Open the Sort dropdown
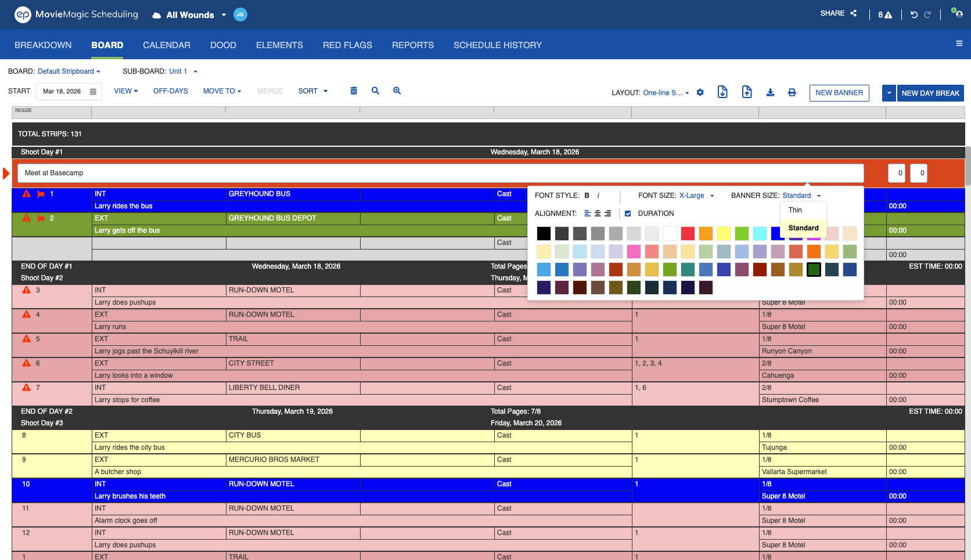Screen dimensions: 971x560 [312, 91]
